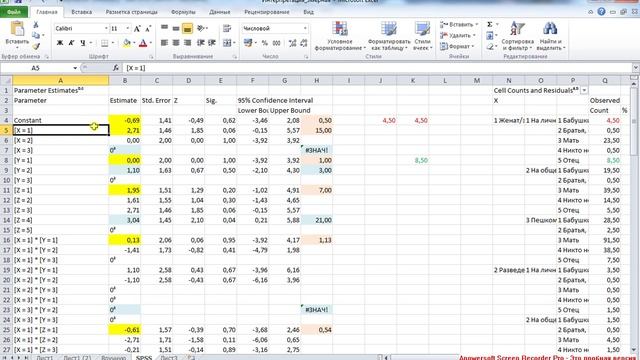Click the AutoSum sigma icon
The width and height of the screenshot is (640, 360).
click(490, 24)
